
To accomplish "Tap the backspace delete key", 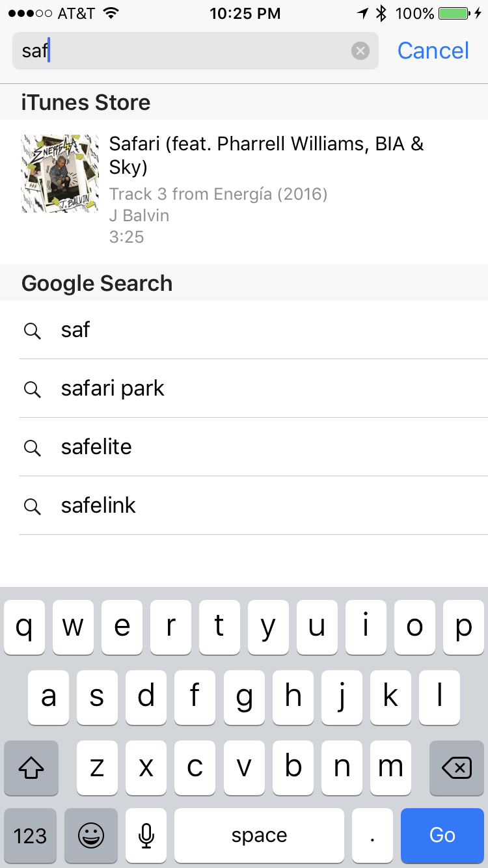I will click(457, 768).
